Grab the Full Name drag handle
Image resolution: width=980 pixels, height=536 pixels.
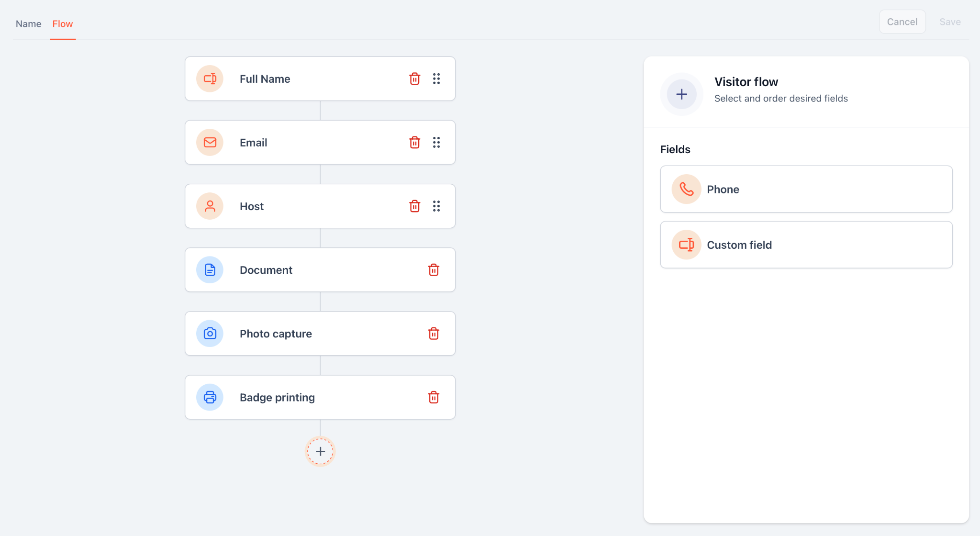[x=436, y=79]
